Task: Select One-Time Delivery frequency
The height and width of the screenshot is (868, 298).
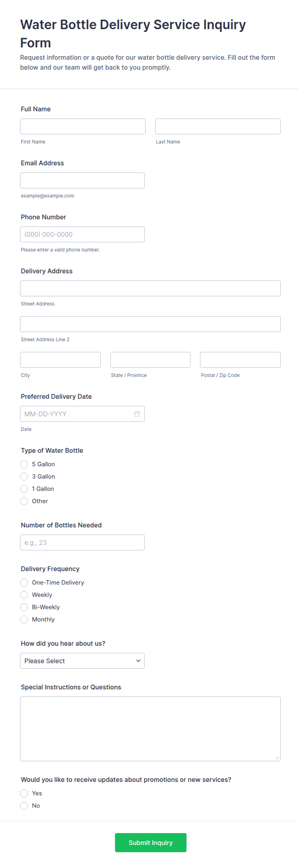Action: click(x=24, y=582)
